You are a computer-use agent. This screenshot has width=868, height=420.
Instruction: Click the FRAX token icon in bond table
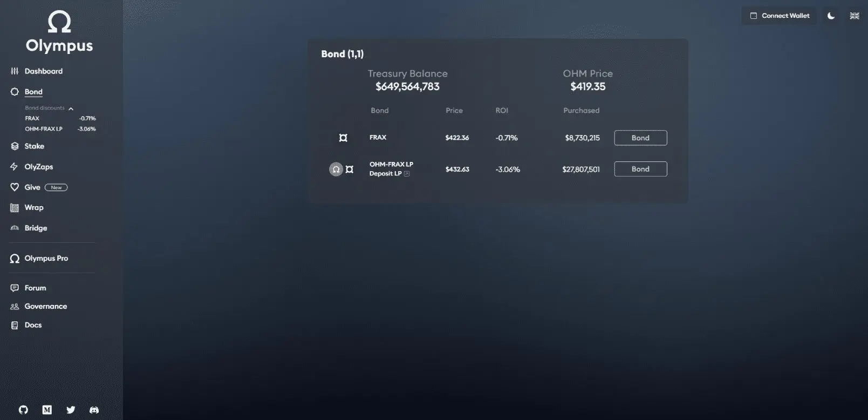coord(343,138)
